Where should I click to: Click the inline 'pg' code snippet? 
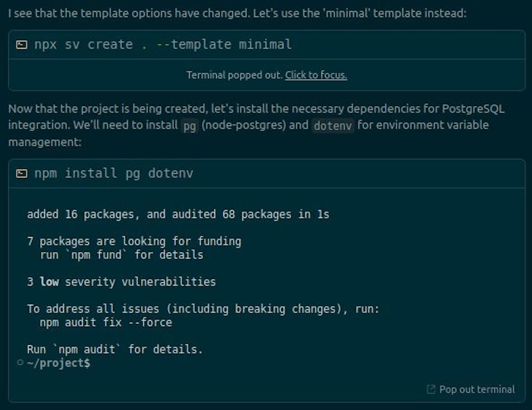190,126
